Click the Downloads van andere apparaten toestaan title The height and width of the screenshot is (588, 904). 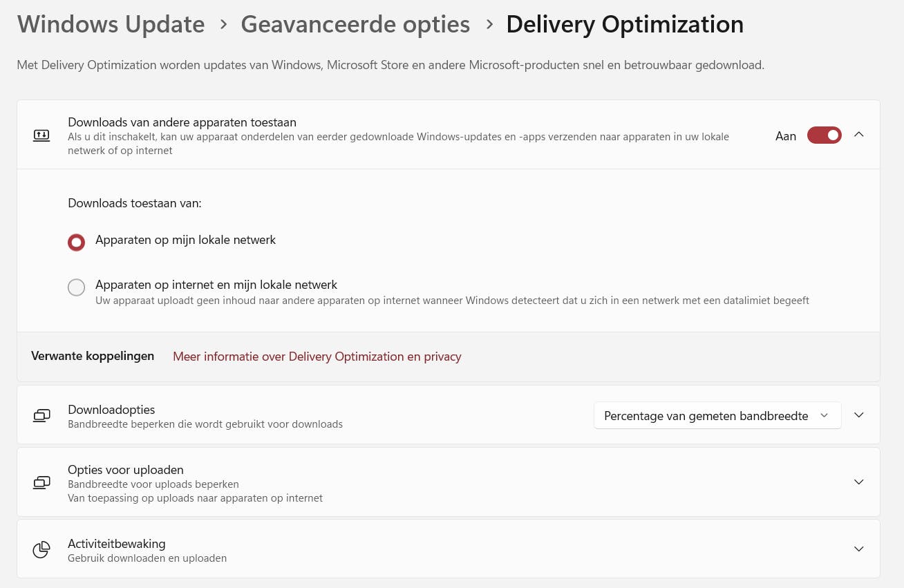182,122
